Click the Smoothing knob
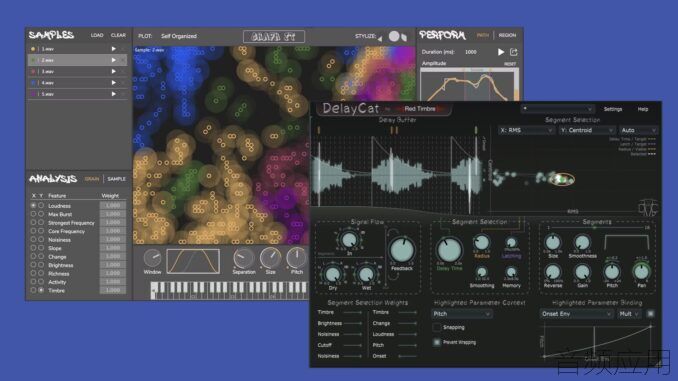Screen dimensions: 678x381 click(481, 272)
